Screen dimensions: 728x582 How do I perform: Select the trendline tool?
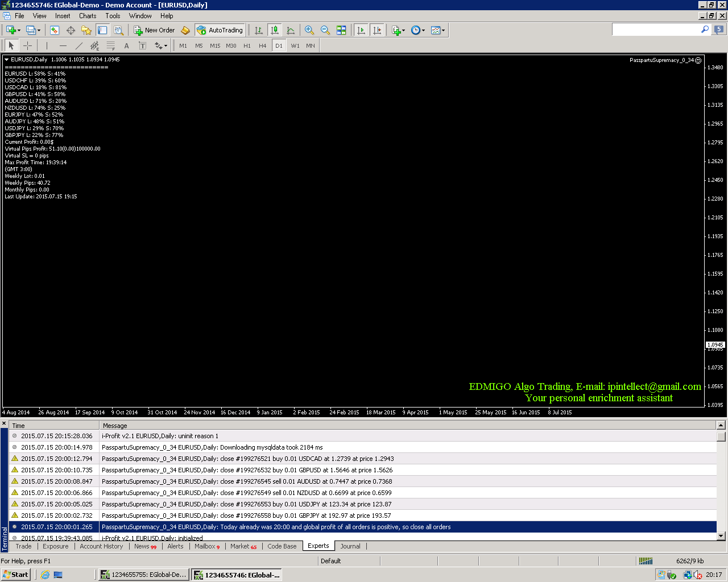coord(78,45)
